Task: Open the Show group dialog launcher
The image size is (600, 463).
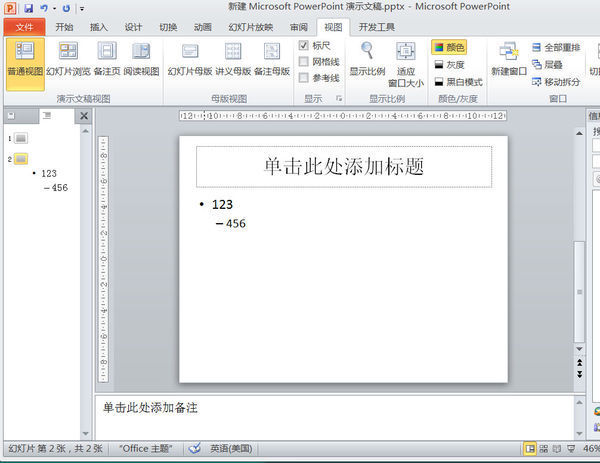Action: point(339,99)
